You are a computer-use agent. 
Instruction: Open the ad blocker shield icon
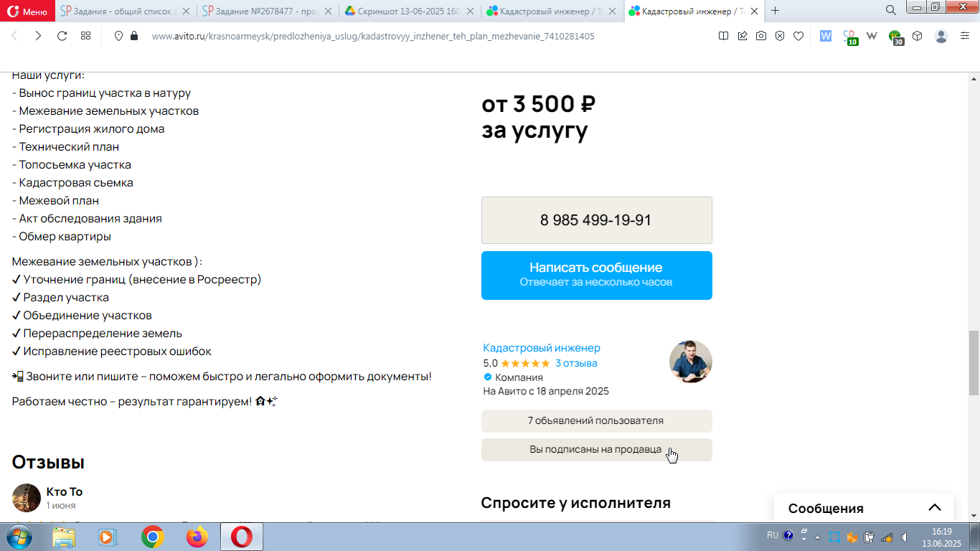(x=780, y=36)
